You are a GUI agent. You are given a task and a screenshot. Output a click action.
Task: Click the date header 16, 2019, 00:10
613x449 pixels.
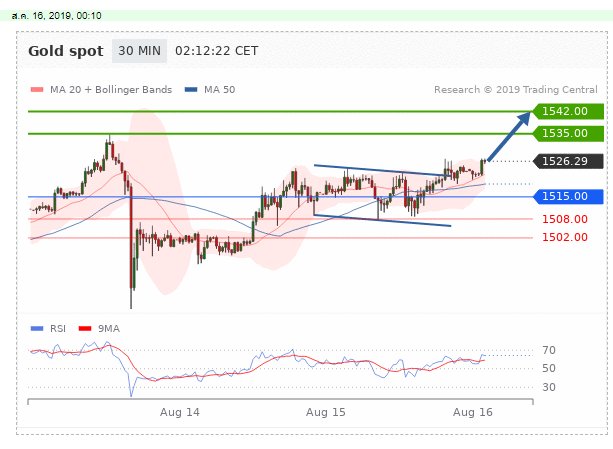click(56, 16)
